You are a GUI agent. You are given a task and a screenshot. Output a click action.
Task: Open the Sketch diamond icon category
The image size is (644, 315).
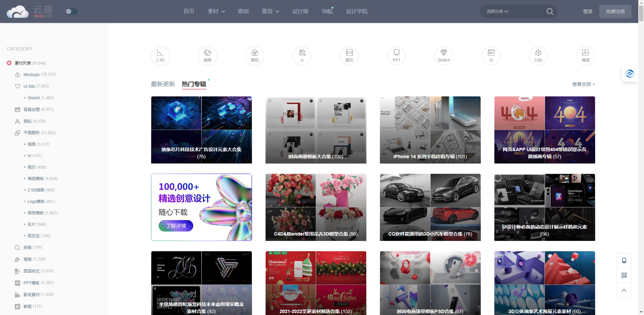tap(443, 56)
